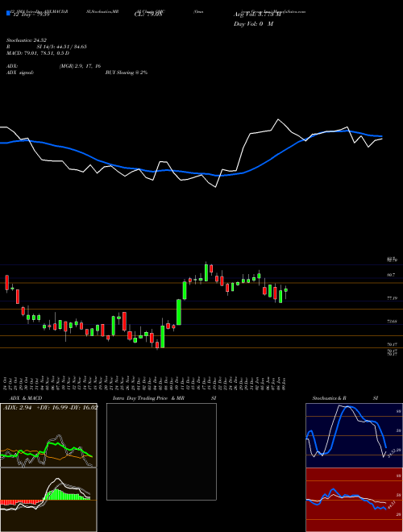This screenshot has width=403, height=532.
Task: Click the 'BUY Slowing @ 2%' signal text
Action: coord(127,73)
